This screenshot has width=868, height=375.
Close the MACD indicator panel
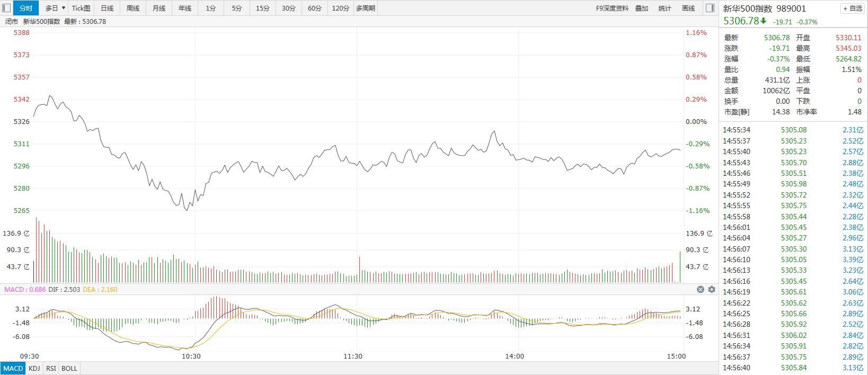701,289
